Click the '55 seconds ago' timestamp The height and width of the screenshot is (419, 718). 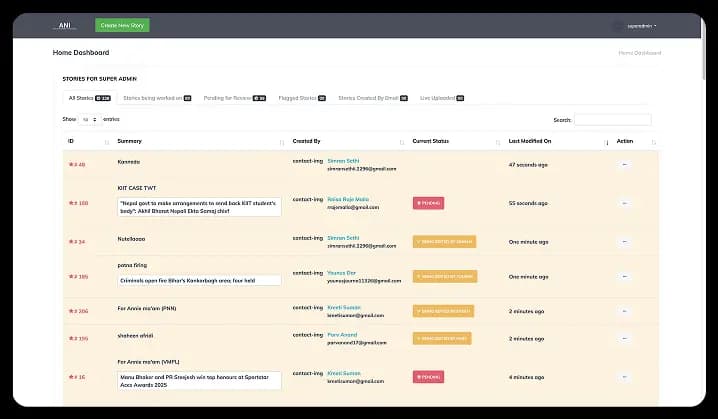[528, 203]
